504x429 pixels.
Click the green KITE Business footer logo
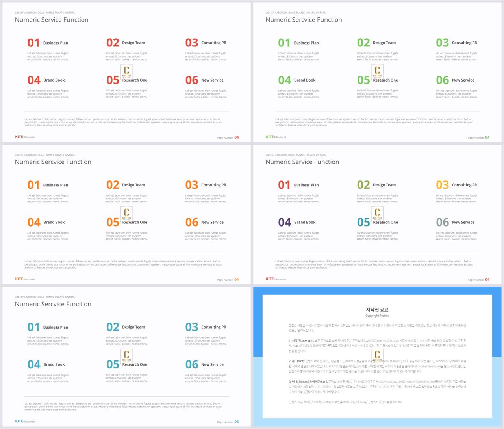(x=276, y=137)
